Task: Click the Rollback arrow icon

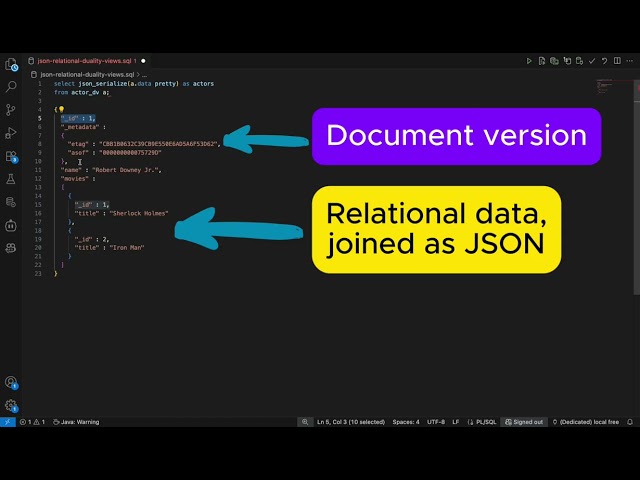Action: point(604,61)
